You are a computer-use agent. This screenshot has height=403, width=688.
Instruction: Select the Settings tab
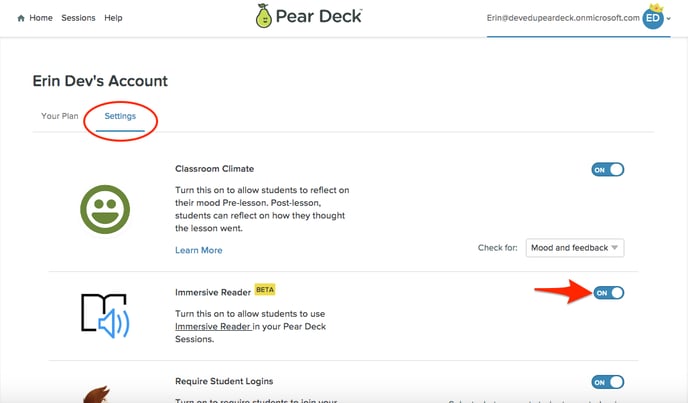point(120,116)
